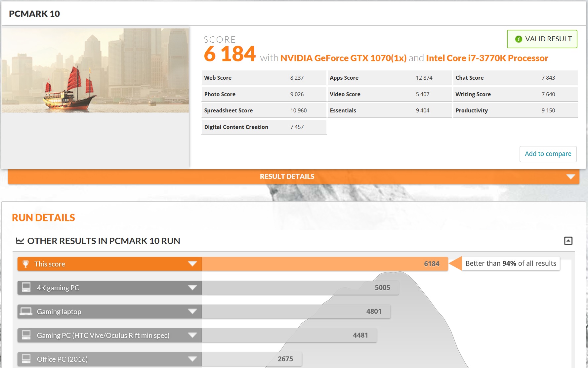Collapse the Other Results in PCMark 10 Run panel

pos(568,241)
